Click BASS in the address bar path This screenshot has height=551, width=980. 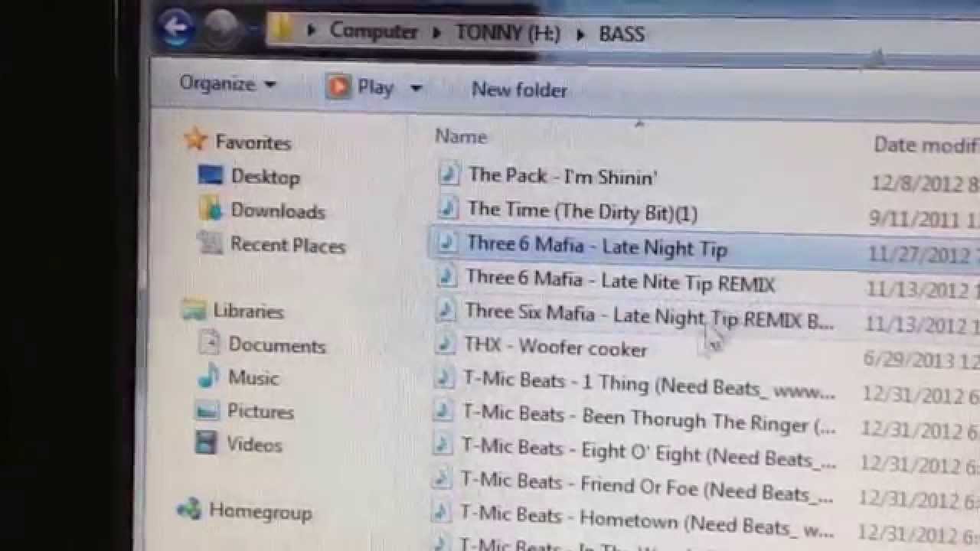(x=622, y=35)
